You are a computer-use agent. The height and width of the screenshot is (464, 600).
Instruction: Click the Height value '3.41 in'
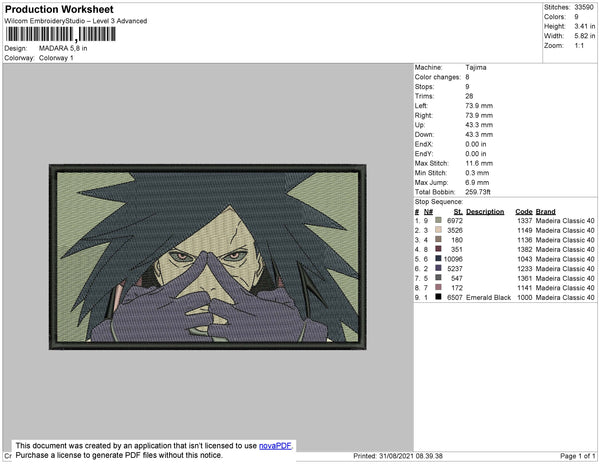pos(585,26)
